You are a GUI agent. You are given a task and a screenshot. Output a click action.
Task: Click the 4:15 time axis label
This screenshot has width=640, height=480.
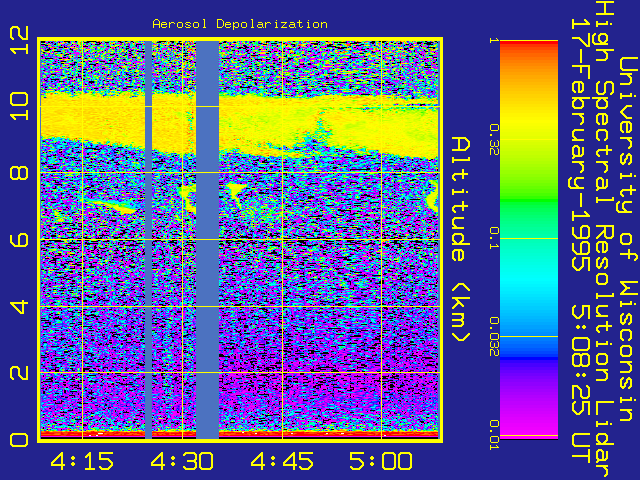point(82,461)
